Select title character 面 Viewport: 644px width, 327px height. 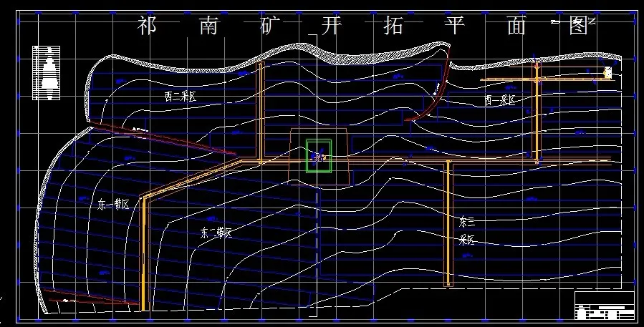pyautogui.click(x=516, y=26)
